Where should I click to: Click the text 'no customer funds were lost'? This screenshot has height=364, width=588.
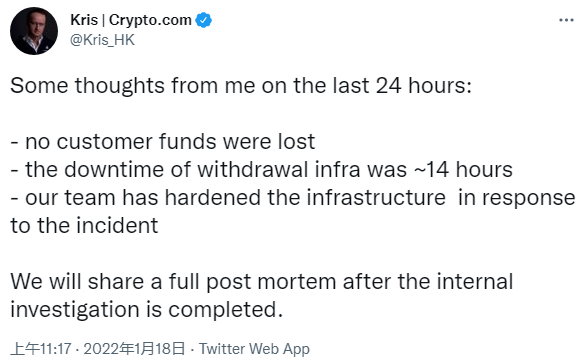(x=170, y=142)
